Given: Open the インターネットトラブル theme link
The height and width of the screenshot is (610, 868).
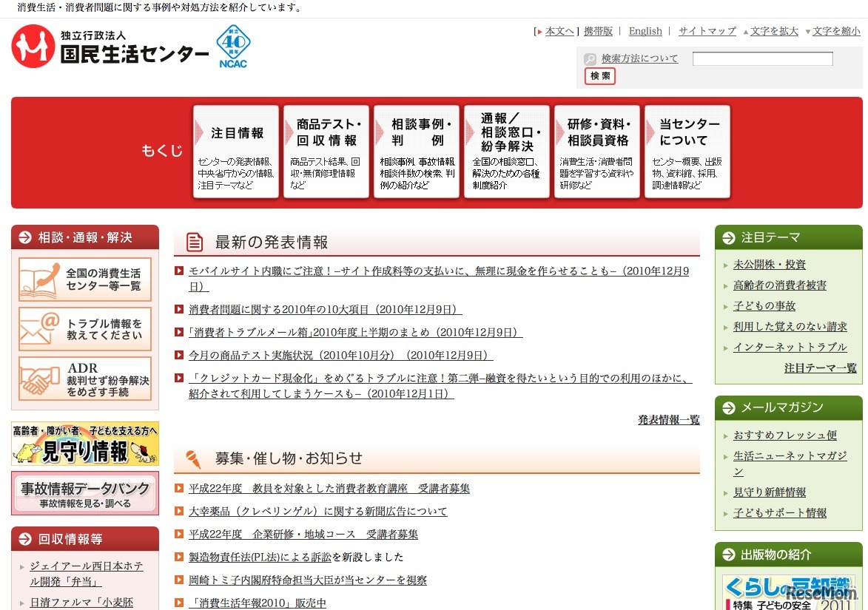Looking at the screenshot, I should coord(790,348).
